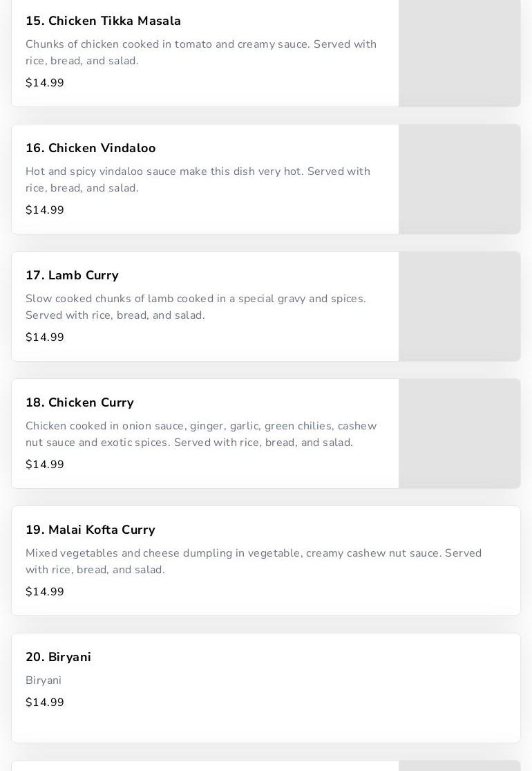Screen dimensions: 532x771
Task: Open the Chicken Curry item title
Action: tap(79, 403)
